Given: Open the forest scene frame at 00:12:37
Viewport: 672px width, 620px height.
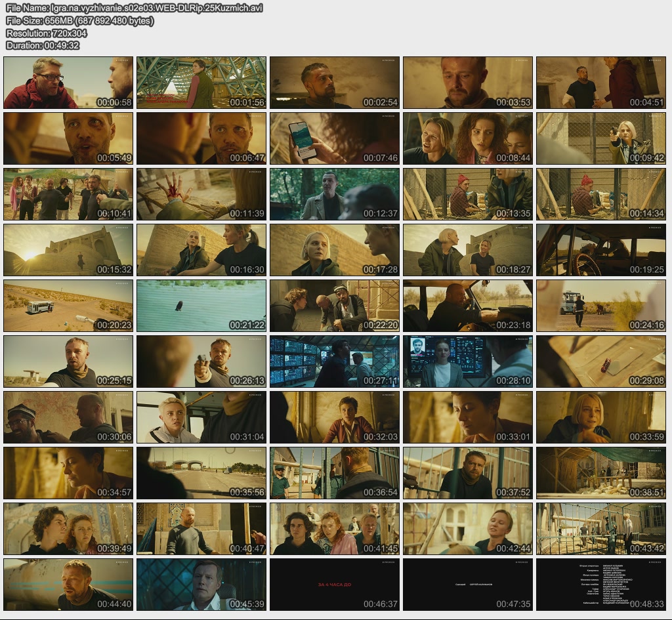Looking at the screenshot, I should tap(335, 194).
